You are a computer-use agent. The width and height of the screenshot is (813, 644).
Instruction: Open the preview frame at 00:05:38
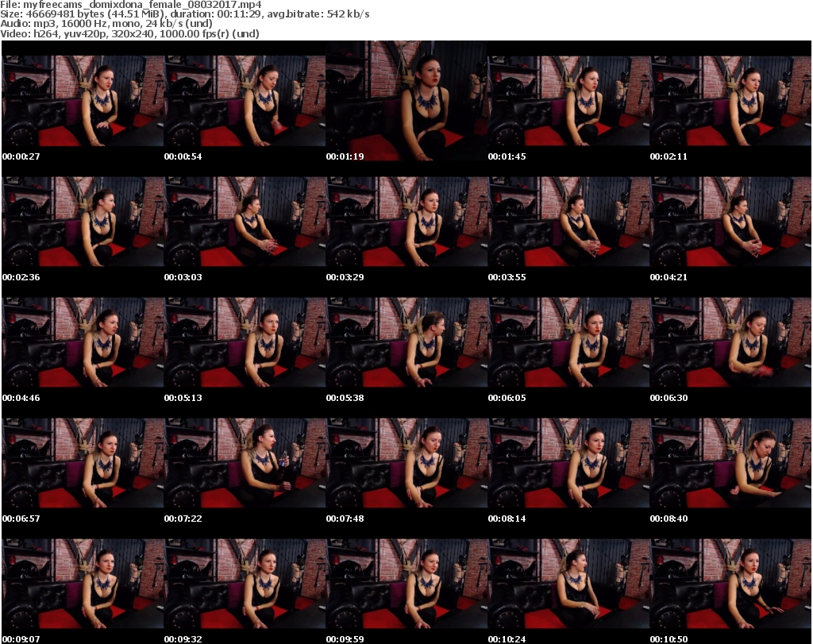coord(406,343)
